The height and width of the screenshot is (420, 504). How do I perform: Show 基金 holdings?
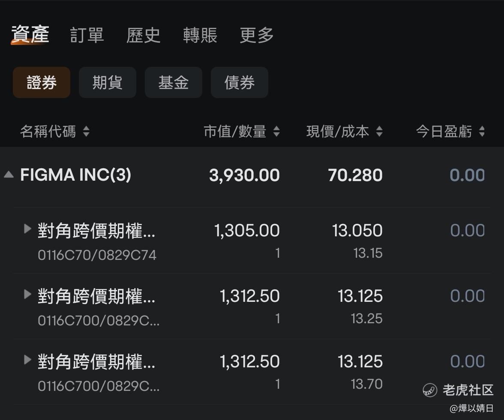click(173, 82)
